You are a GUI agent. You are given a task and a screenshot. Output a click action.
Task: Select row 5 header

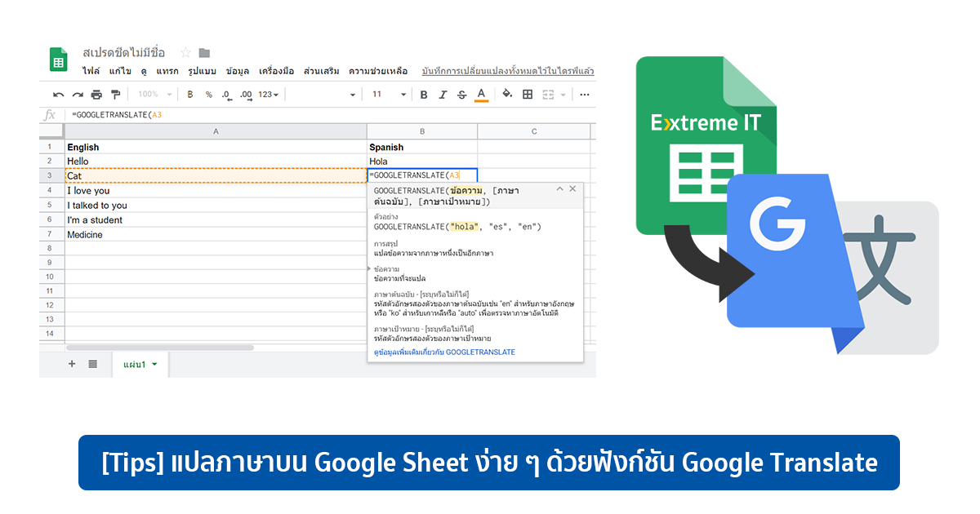pyautogui.click(x=50, y=205)
